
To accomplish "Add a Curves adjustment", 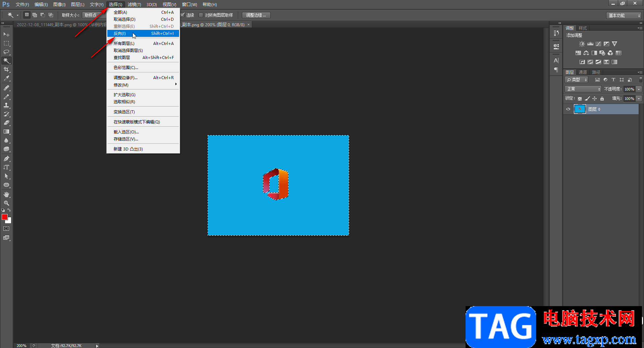I will (x=598, y=44).
